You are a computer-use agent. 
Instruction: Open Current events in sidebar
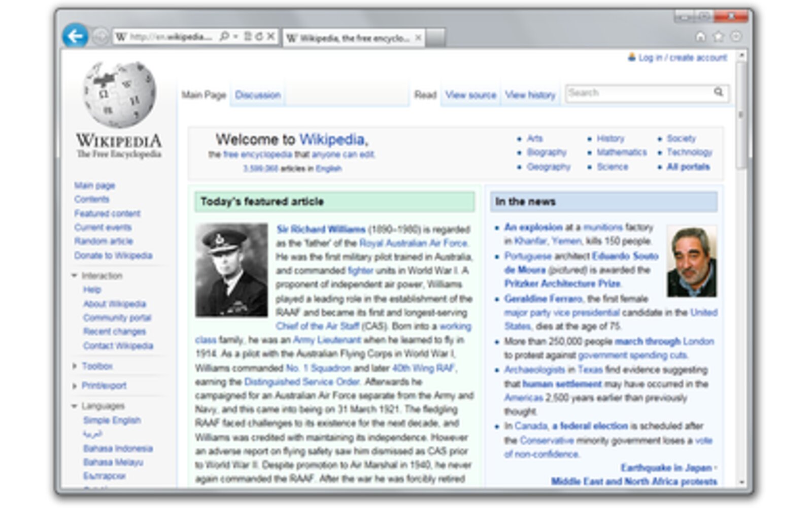tap(103, 227)
